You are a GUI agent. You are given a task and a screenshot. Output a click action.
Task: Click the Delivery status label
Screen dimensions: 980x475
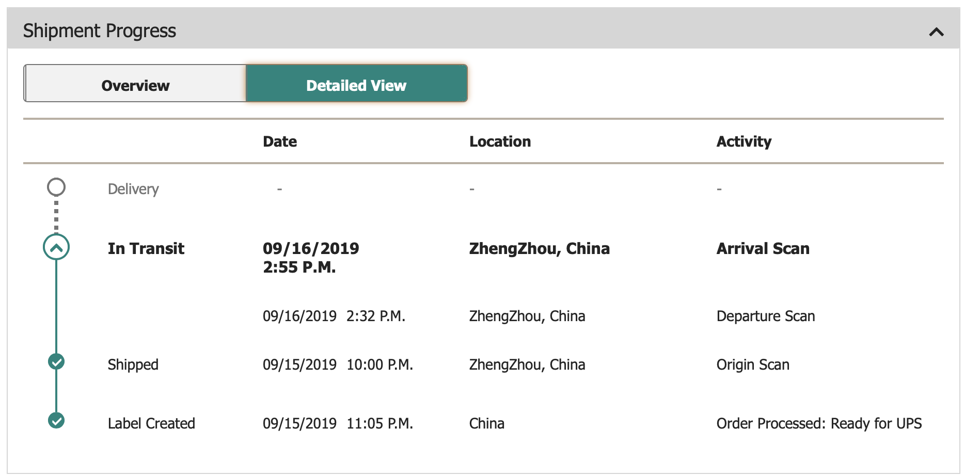tap(133, 189)
